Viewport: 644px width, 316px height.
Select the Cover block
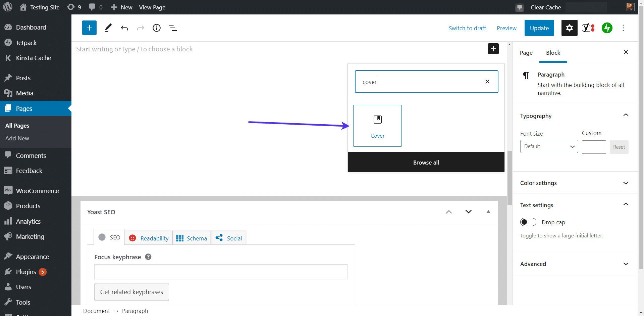[x=377, y=126]
